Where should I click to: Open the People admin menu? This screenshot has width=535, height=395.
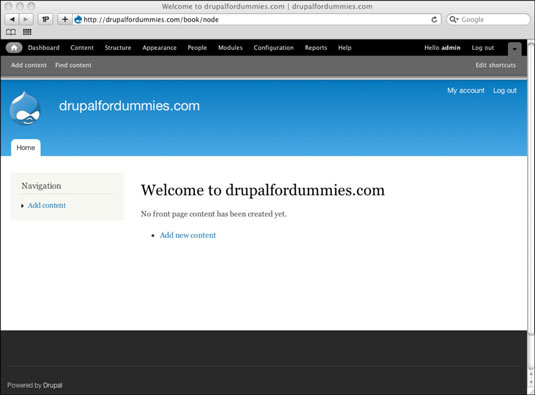click(197, 48)
